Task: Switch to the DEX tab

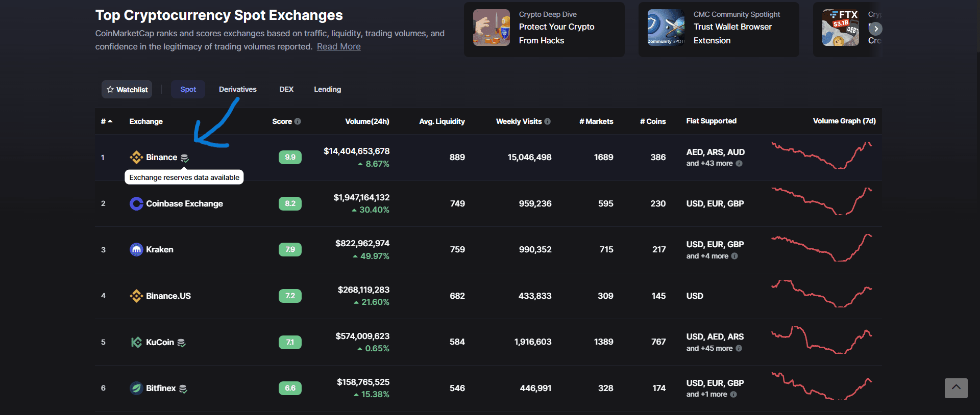Action: 286,89
